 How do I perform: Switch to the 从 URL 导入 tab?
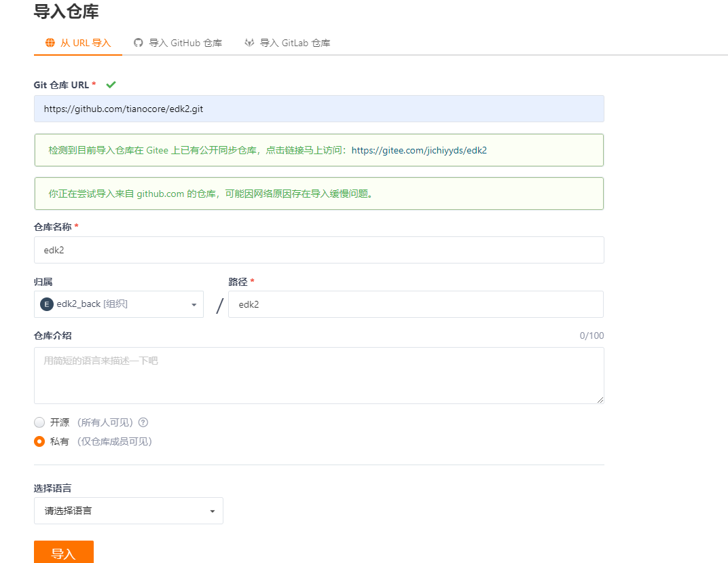[x=78, y=43]
